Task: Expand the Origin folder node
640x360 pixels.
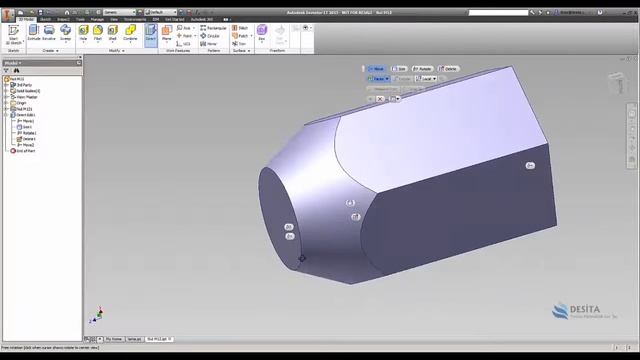Action: (6, 103)
